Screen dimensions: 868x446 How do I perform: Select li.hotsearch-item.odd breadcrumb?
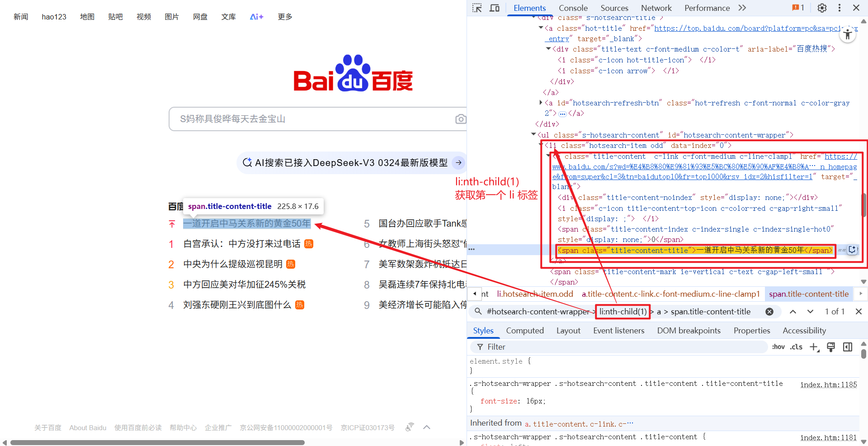point(535,294)
